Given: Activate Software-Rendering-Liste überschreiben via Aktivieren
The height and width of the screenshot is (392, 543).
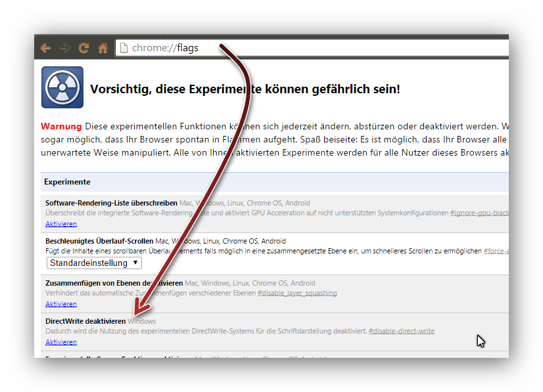Looking at the screenshot, I should [61, 224].
